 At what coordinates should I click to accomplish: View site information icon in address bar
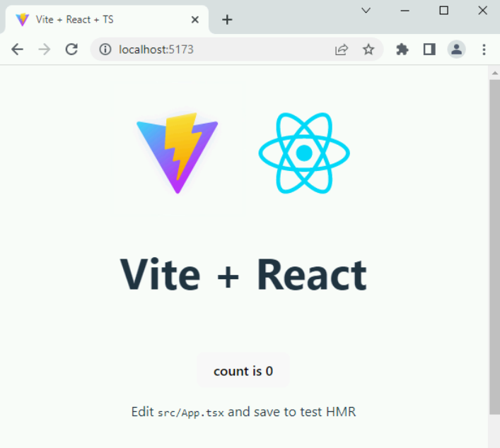click(x=105, y=49)
